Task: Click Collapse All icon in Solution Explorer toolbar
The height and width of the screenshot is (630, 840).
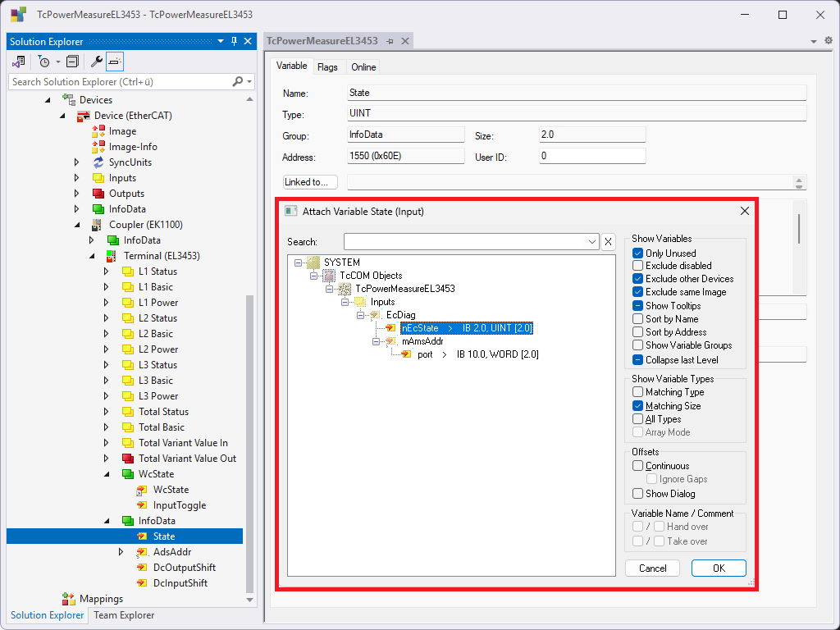Action: (x=72, y=62)
